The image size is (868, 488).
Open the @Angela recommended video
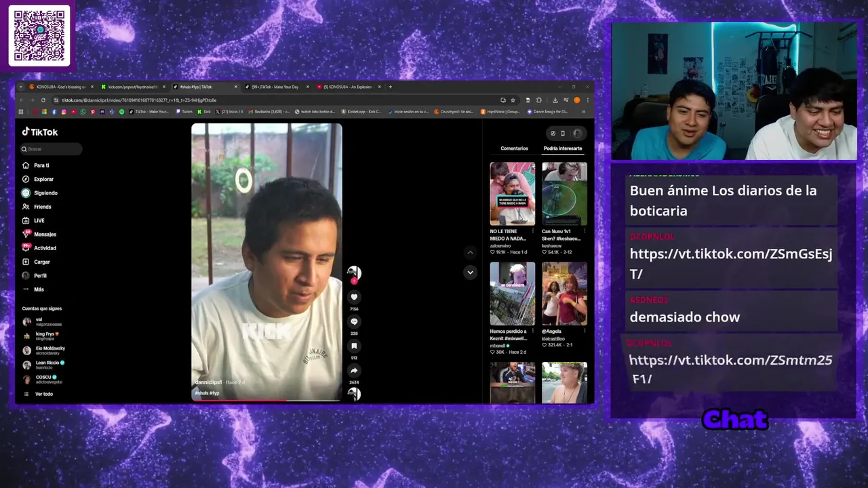click(564, 294)
